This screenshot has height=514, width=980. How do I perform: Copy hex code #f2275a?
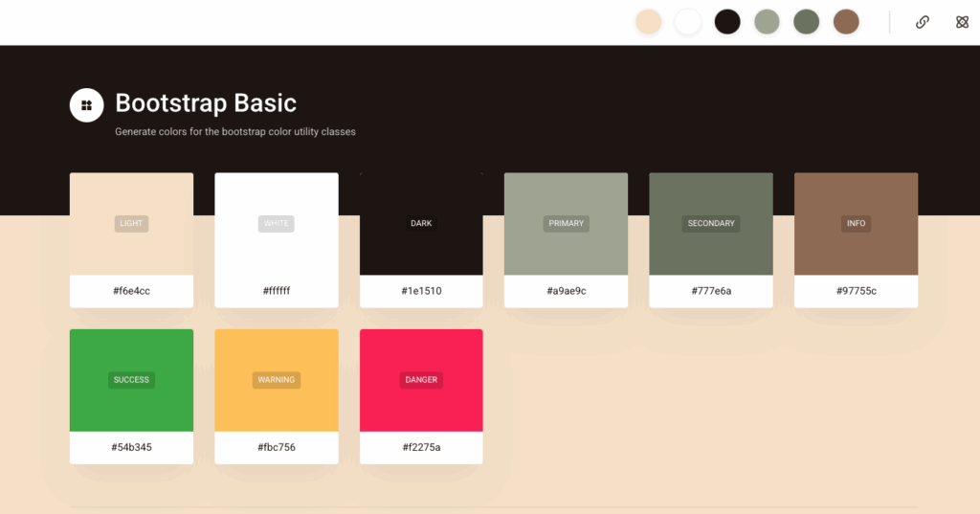click(x=421, y=447)
